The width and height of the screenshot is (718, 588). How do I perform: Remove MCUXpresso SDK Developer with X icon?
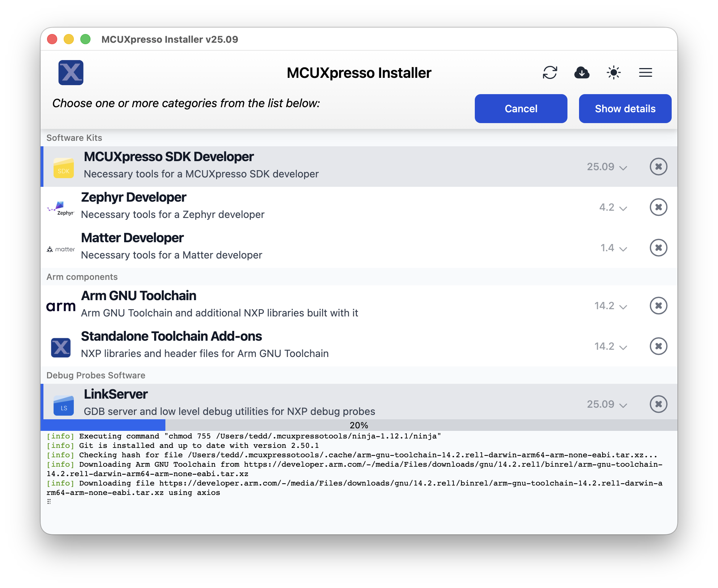tap(658, 167)
